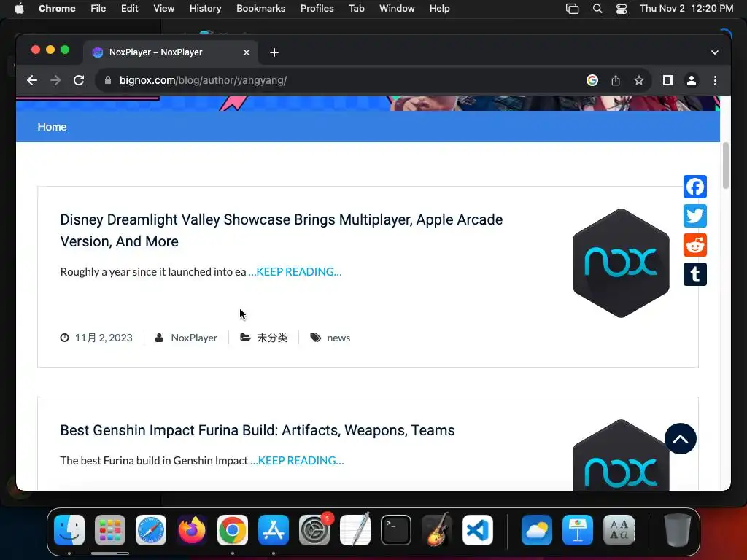Screen dimensions: 747x560
Task: Share page on Twitter
Action: [694, 216]
